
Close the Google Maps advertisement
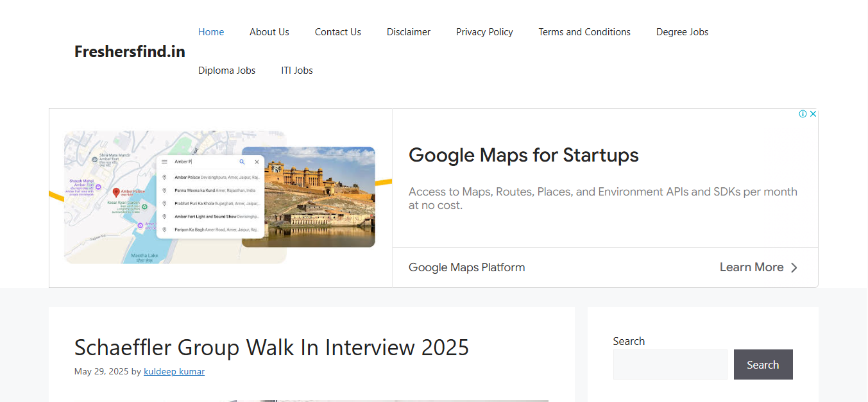tap(813, 114)
